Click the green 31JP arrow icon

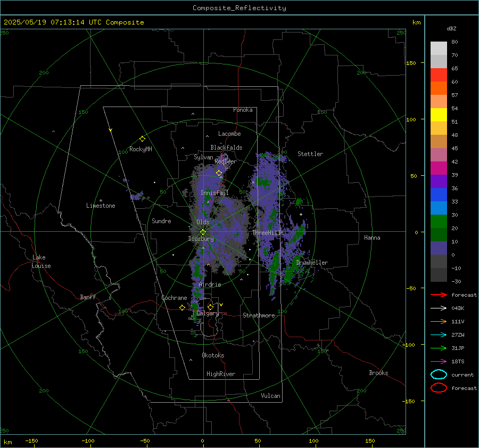tap(439, 348)
